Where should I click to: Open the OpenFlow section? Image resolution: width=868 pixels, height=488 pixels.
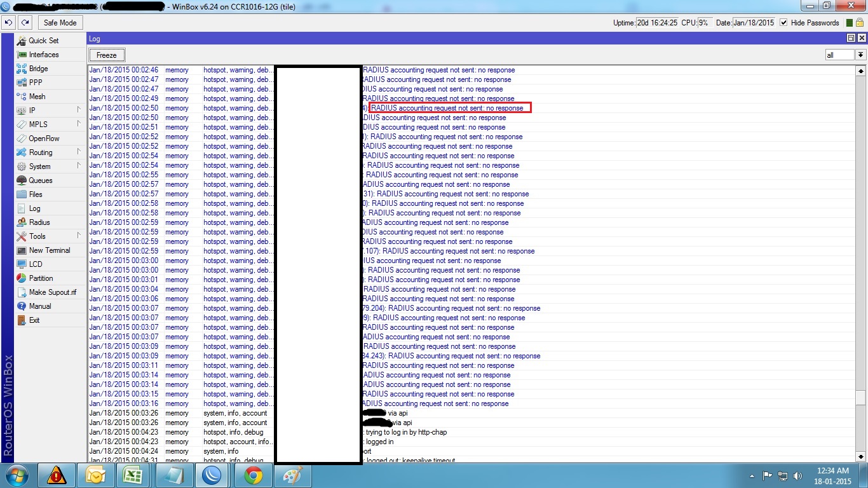pyautogui.click(x=44, y=139)
